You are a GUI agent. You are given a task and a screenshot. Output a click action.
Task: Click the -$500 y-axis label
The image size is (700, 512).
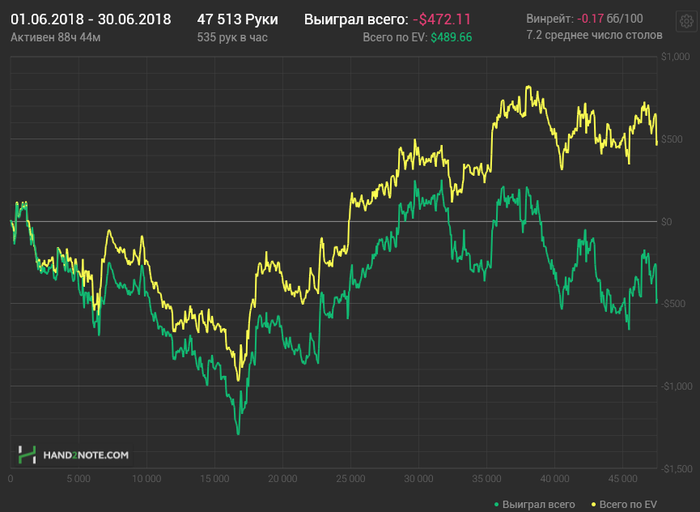(x=672, y=304)
